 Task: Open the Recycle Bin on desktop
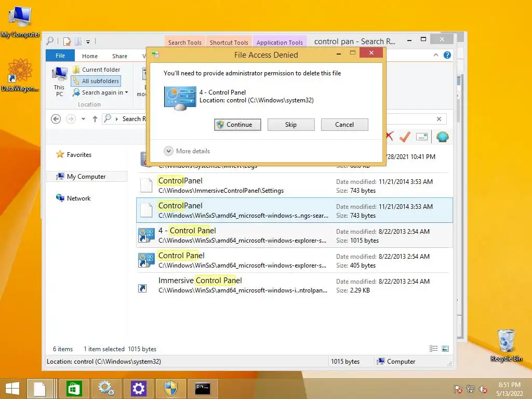(506, 345)
